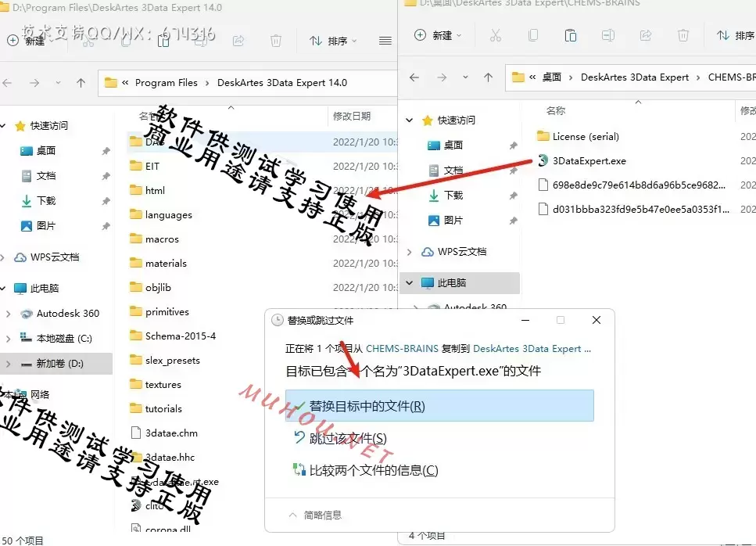The width and height of the screenshot is (756, 546).
Task: Choose 跳过该文件(S) option
Action: click(348, 438)
